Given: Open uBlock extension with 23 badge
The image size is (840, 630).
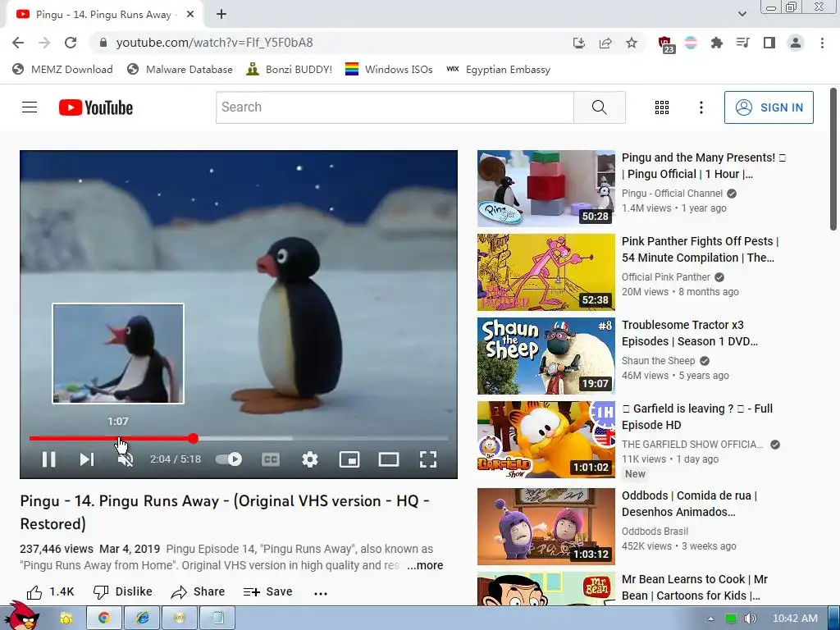Looking at the screenshot, I should (666, 44).
